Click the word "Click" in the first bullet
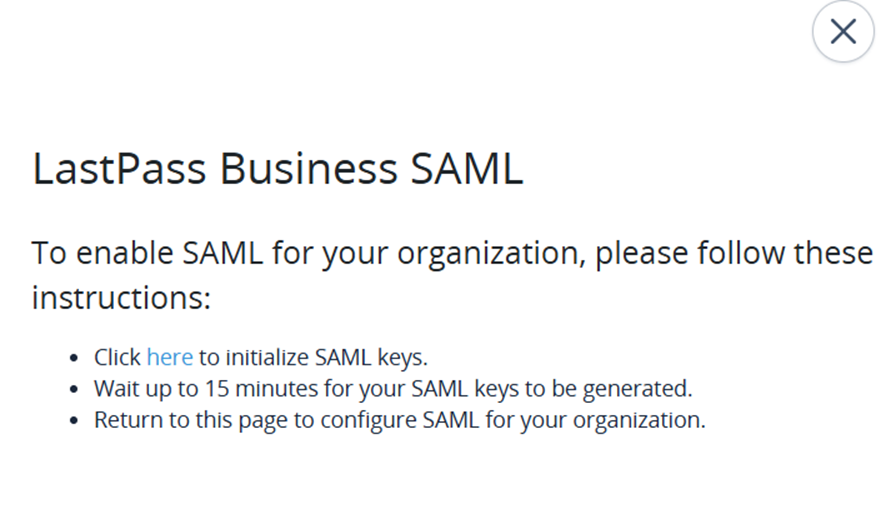This screenshot has height=509, width=881. tap(118, 357)
